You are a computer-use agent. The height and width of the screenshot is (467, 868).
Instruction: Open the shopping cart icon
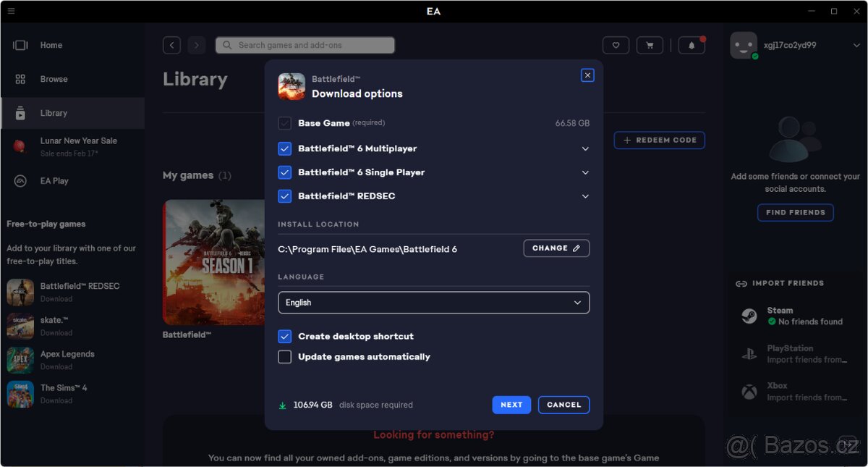(650, 46)
